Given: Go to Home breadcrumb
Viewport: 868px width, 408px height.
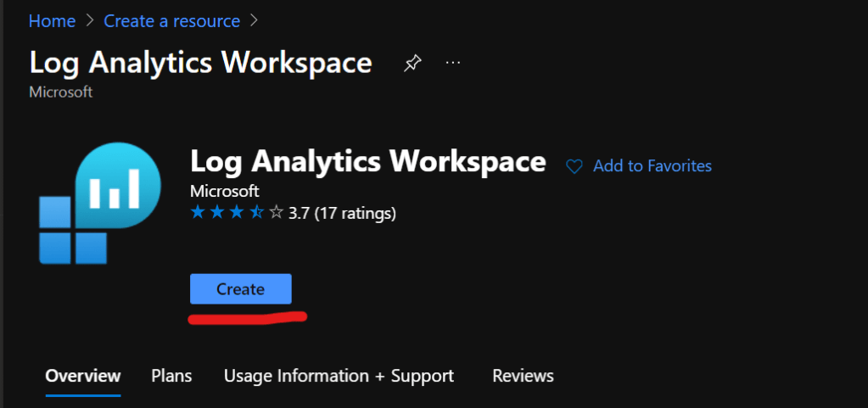Looking at the screenshot, I should click(52, 20).
